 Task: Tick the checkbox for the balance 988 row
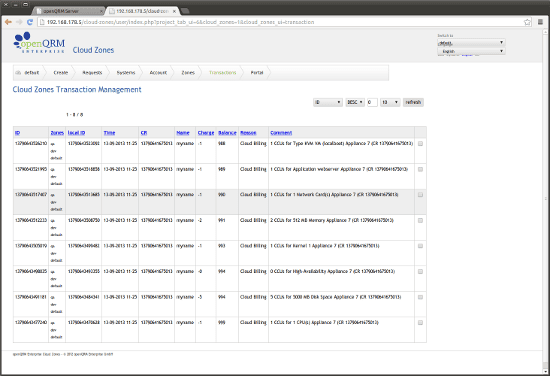[x=420, y=143]
